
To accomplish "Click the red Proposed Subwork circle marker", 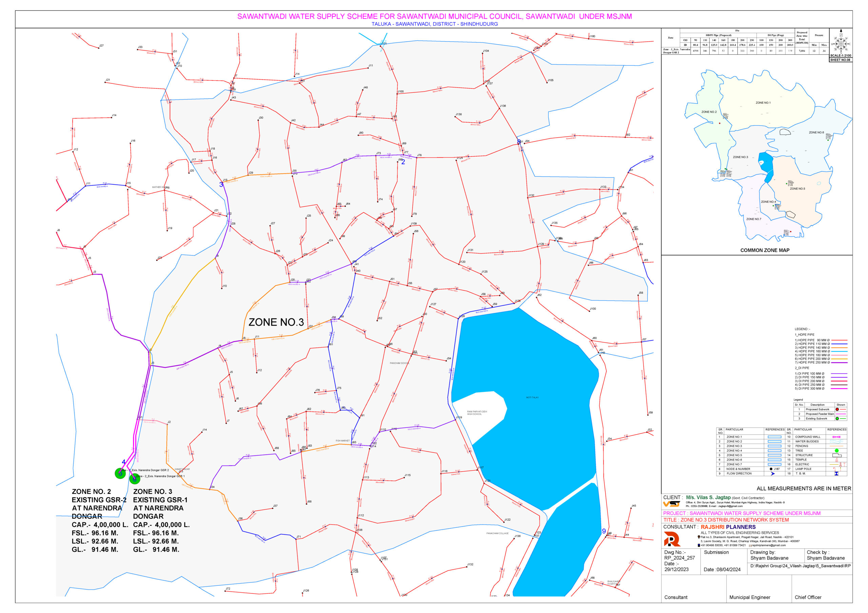I will pos(837,410).
